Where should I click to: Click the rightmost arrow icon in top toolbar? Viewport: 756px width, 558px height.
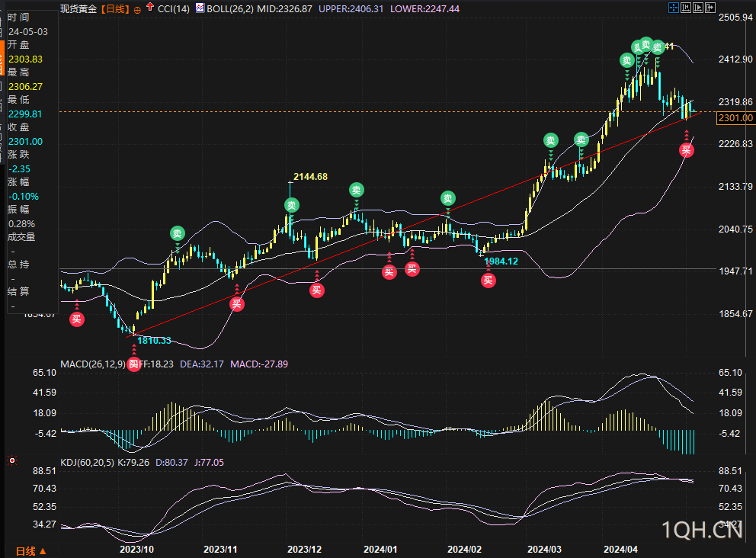pos(711,8)
